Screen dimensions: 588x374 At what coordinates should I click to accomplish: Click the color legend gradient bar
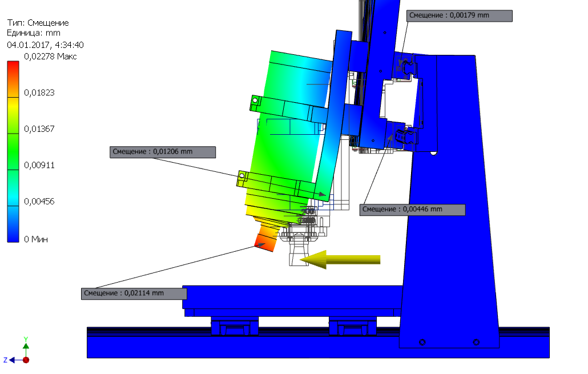point(13,151)
